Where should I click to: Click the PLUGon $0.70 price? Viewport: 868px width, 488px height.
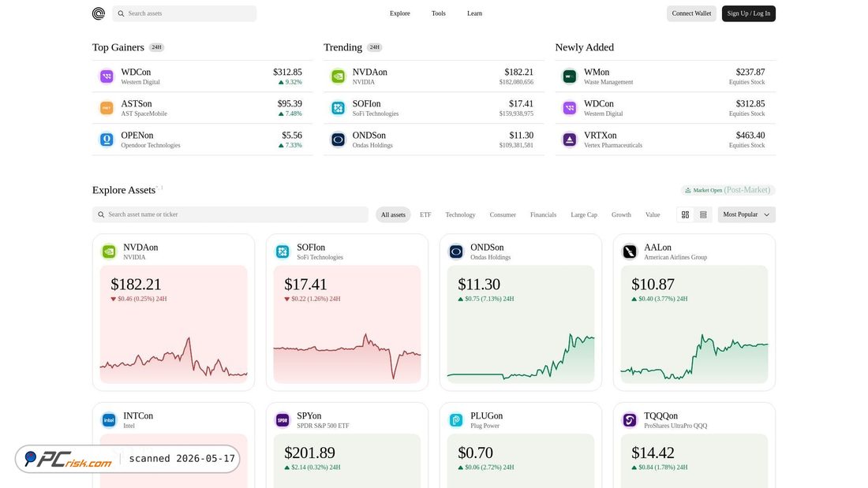point(475,453)
